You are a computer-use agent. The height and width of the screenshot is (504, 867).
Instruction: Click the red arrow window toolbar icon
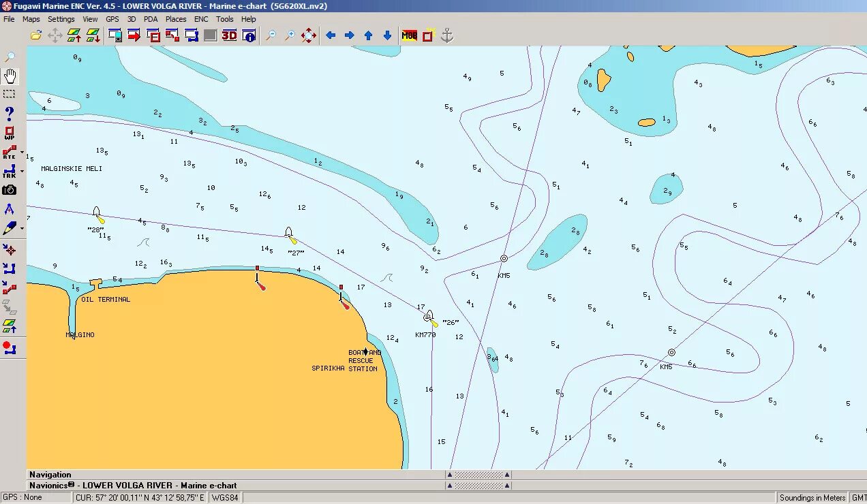(134, 35)
